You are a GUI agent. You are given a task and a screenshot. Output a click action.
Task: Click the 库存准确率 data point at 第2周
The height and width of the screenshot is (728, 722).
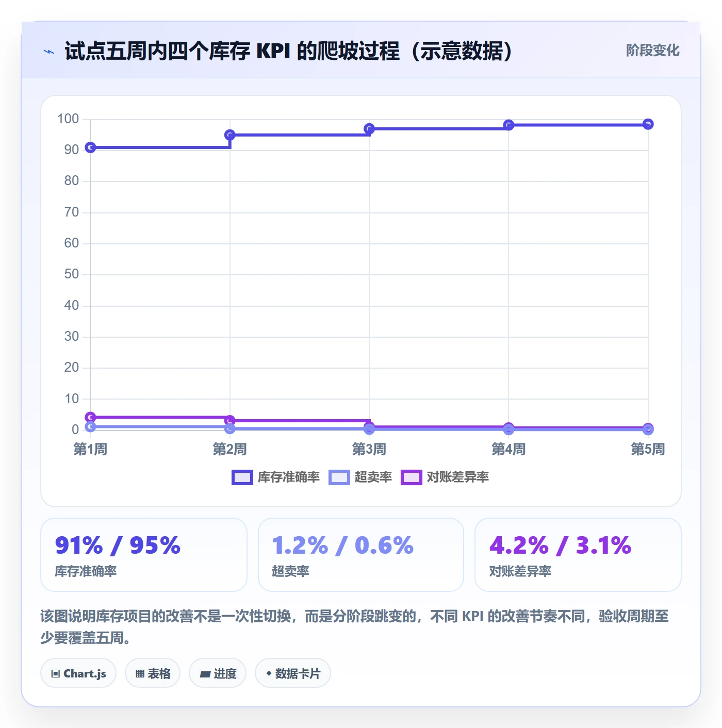[x=230, y=135]
